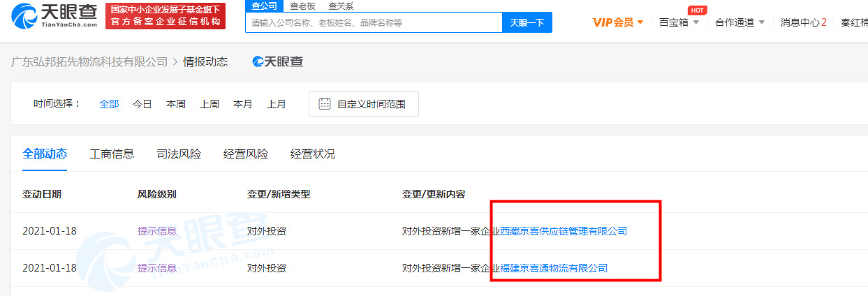
Task: Filter time by 今日
Action: [142, 104]
